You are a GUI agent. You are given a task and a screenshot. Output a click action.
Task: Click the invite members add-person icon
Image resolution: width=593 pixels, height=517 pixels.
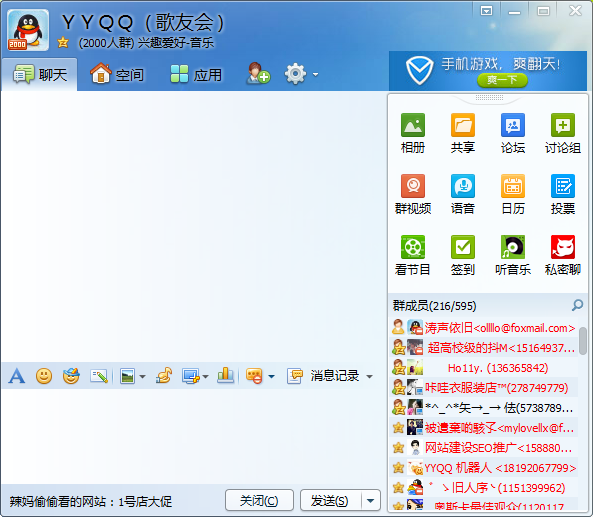258,73
